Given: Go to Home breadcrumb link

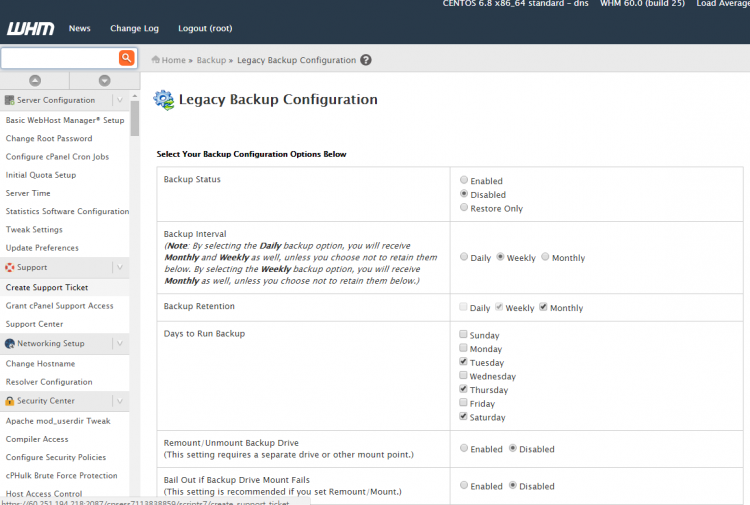Looking at the screenshot, I should click(173, 60).
